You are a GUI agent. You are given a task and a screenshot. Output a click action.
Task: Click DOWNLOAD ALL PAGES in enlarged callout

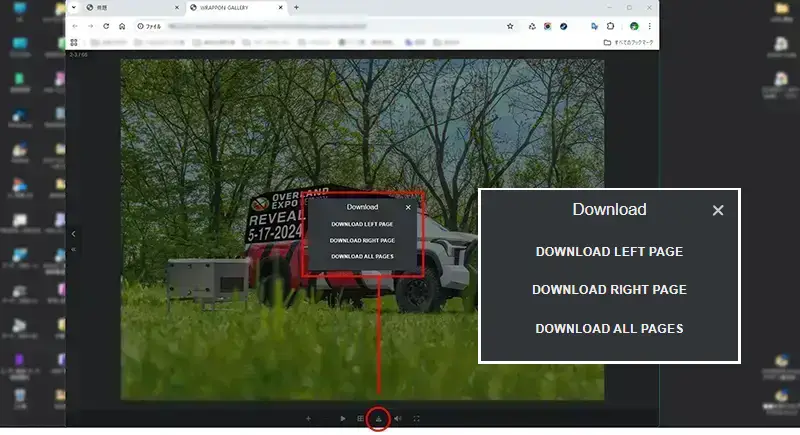(x=609, y=328)
